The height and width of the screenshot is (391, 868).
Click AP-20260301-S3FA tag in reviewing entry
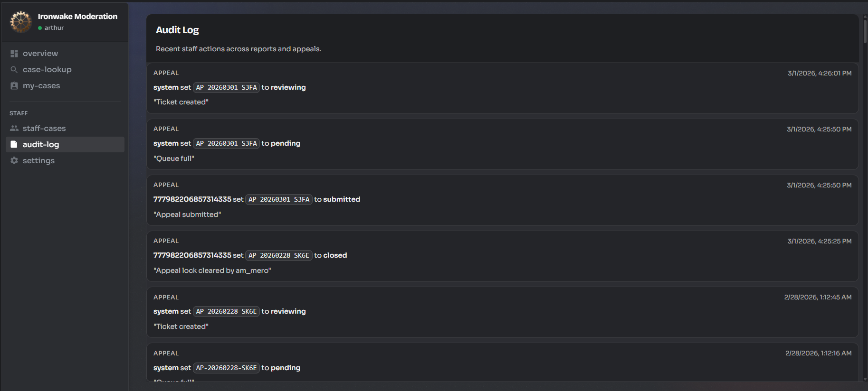[x=226, y=88]
